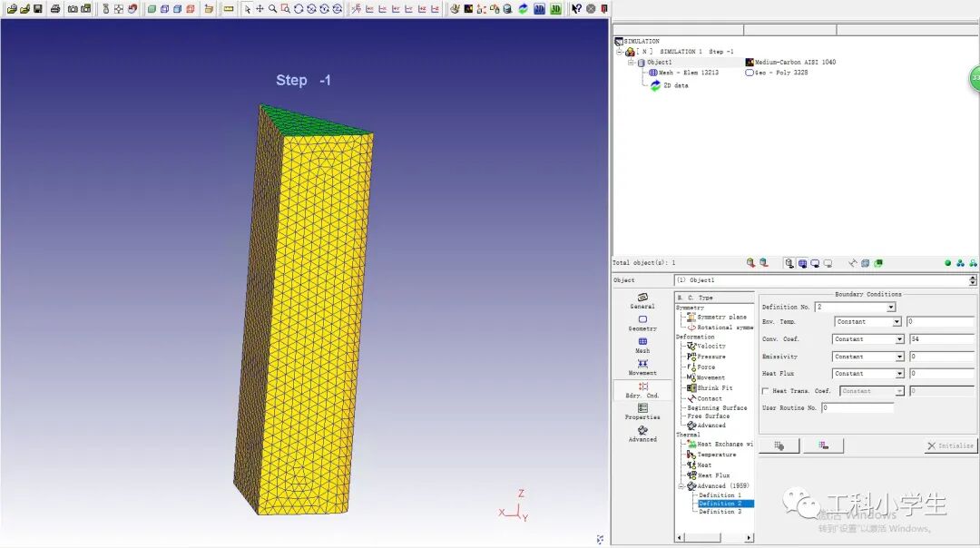Click the exit door icon in toolbar
This screenshot has width=980, height=548.
click(x=604, y=9)
